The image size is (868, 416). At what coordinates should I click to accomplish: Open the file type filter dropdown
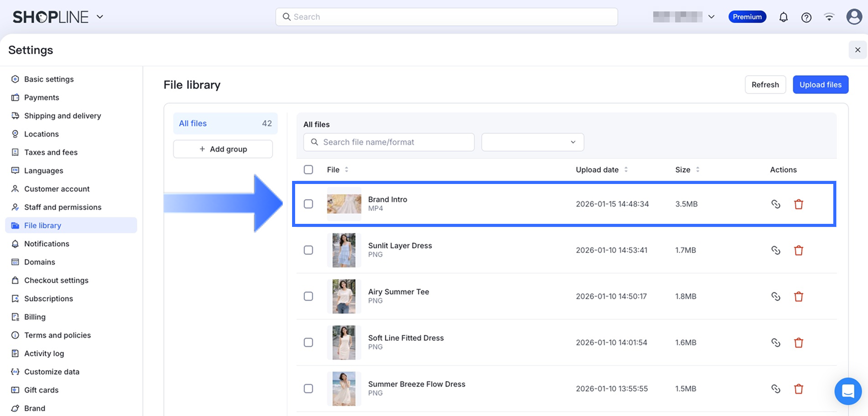pos(532,142)
